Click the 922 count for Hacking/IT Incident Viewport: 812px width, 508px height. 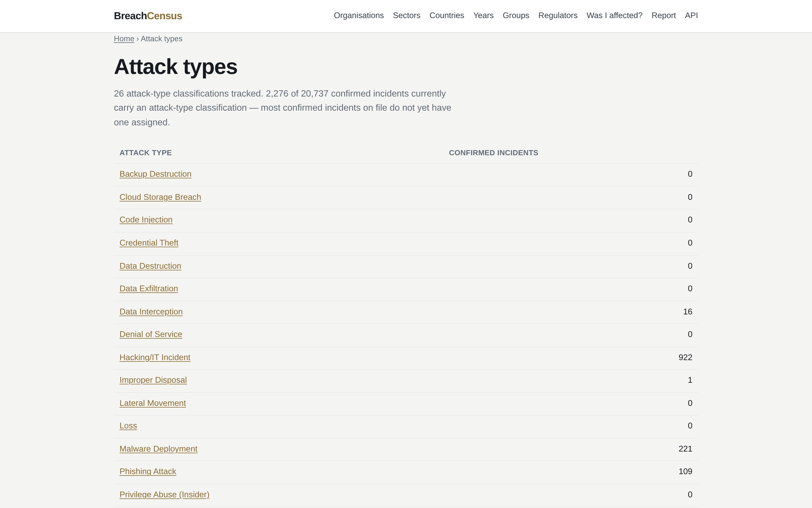[685, 358]
